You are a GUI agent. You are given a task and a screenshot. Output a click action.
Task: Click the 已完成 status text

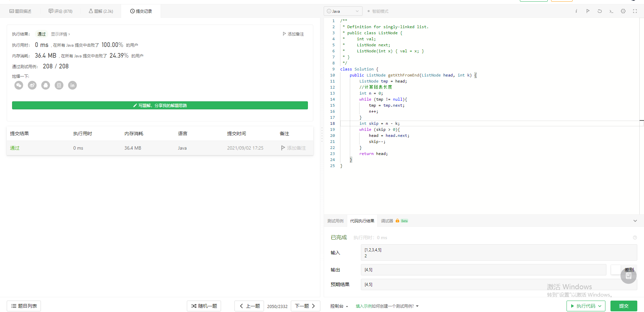[x=339, y=238]
